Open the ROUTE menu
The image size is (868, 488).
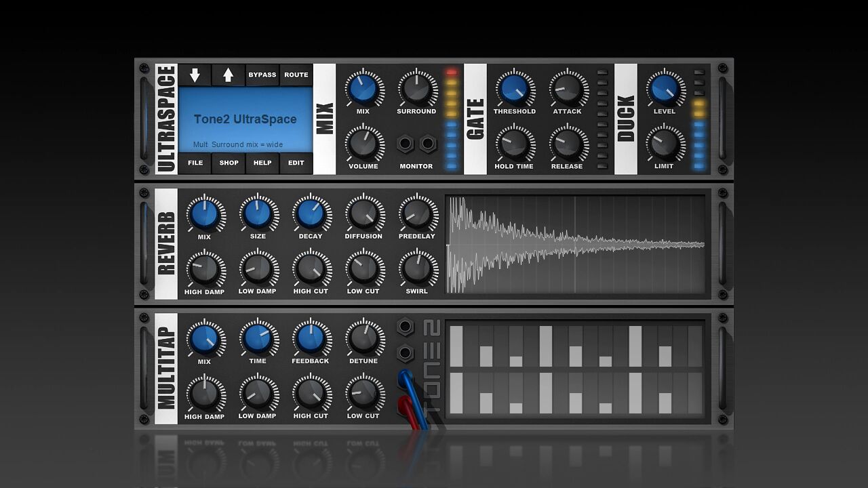coord(296,75)
